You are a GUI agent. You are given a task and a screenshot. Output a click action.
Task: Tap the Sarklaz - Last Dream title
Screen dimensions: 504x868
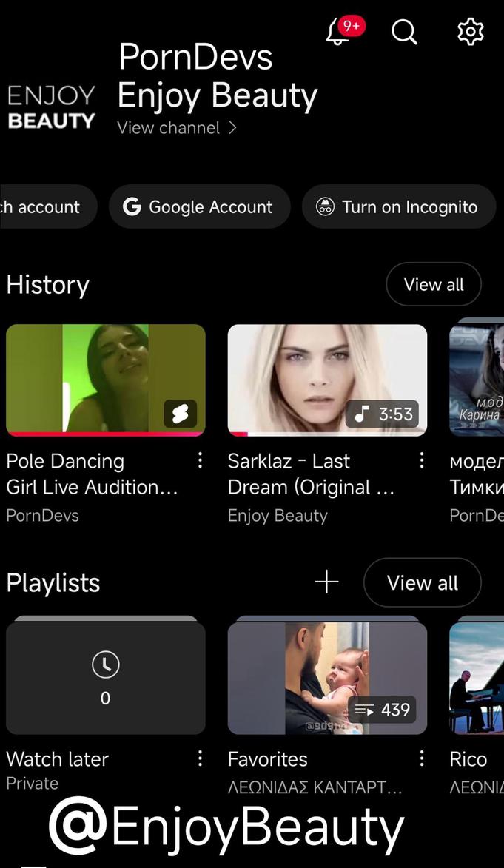(311, 474)
